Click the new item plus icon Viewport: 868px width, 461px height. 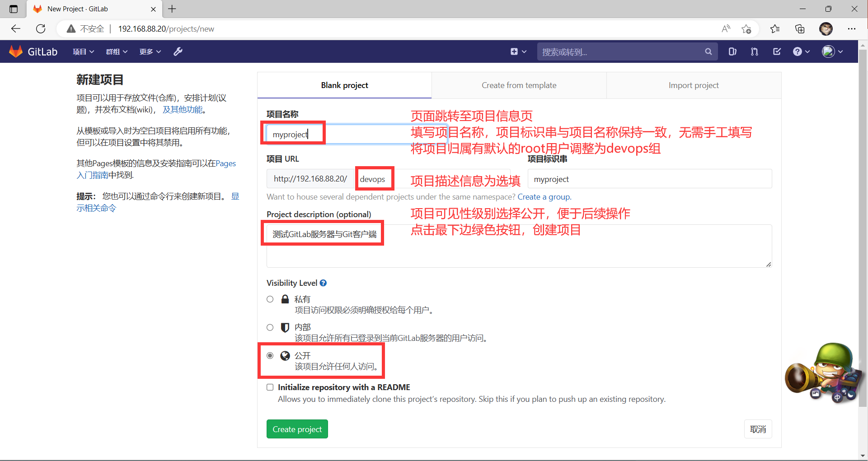(514, 51)
